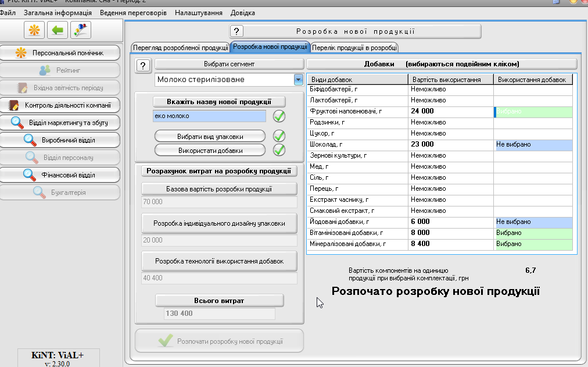
Task: Open Ведення переговорів menu
Action: (x=133, y=13)
